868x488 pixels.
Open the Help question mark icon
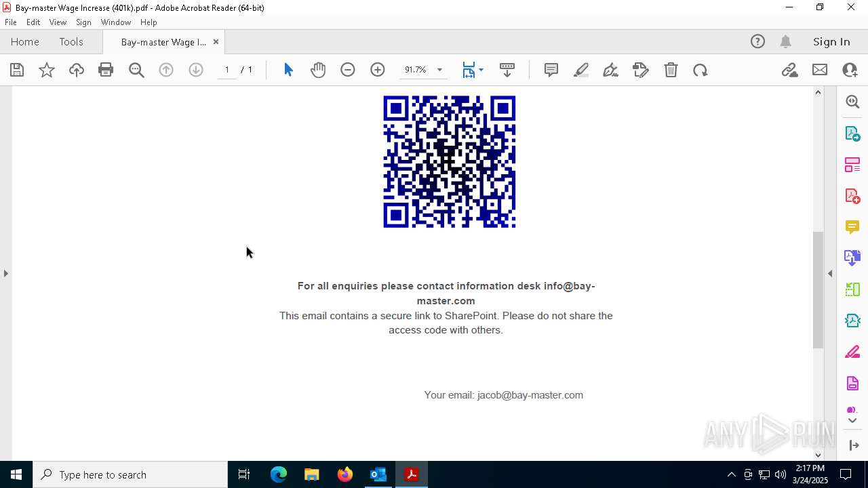tap(757, 42)
